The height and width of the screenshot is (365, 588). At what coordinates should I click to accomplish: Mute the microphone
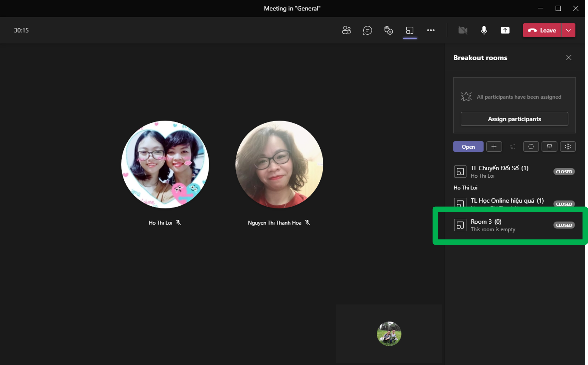click(484, 30)
